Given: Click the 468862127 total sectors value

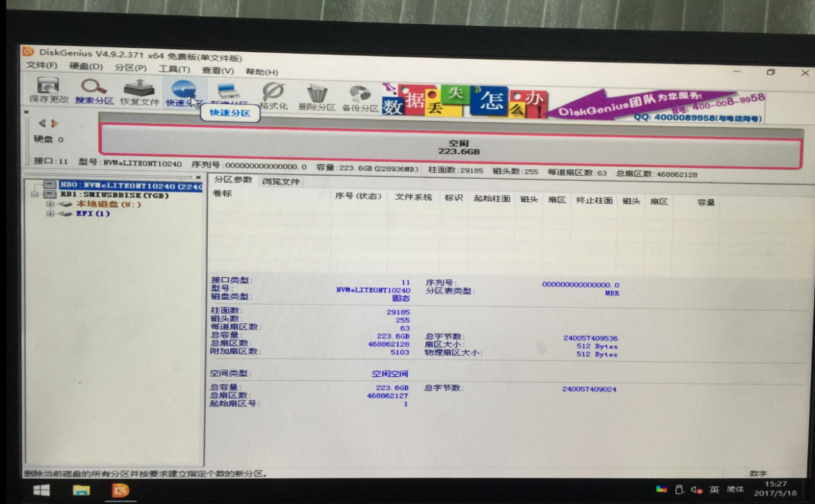Looking at the screenshot, I should 388,395.
